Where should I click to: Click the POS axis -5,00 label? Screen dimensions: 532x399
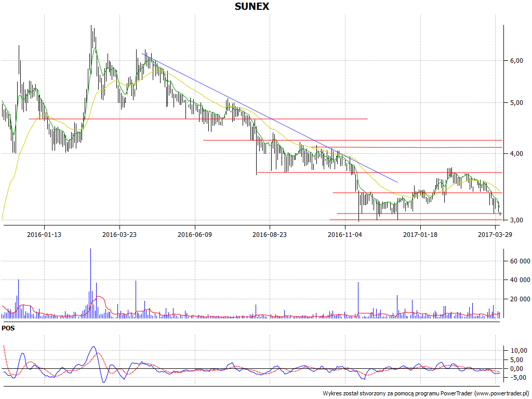click(x=519, y=378)
